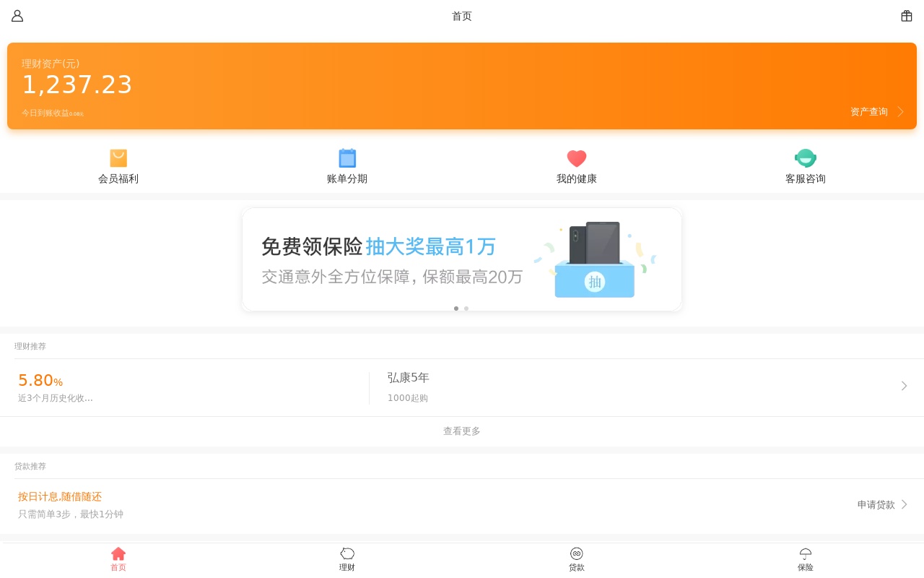This screenshot has width=924, height=578.
Task: Switch to 保险 umbrella tab
Action: click(805, 558)
